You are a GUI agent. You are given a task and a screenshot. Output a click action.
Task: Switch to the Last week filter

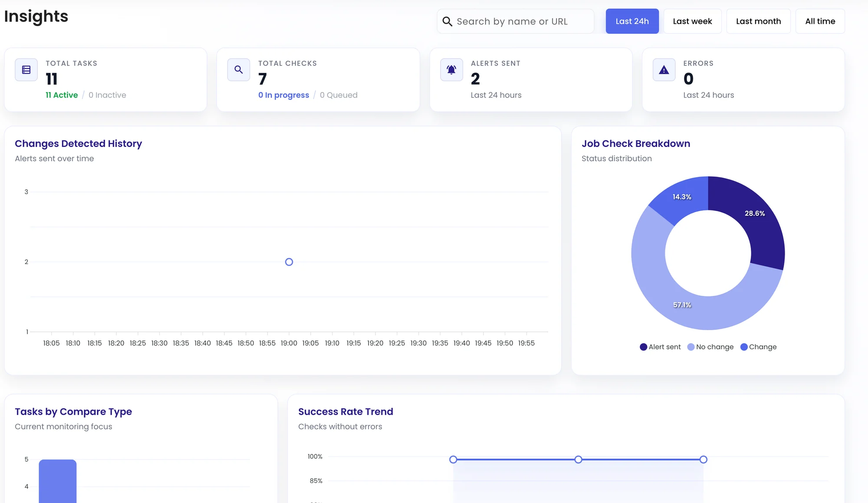[x=692, y=21]
